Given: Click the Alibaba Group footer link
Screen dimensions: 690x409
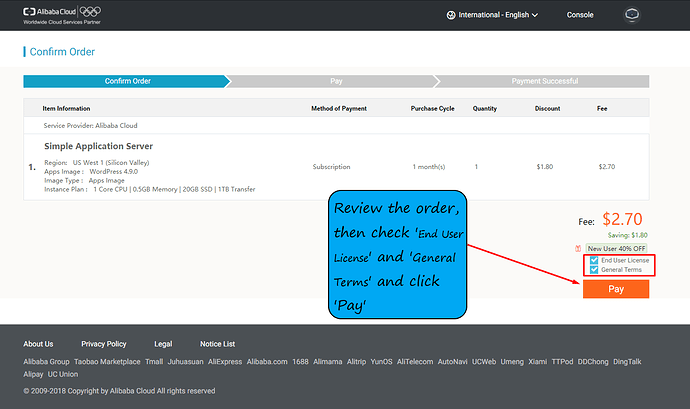Looking at the screenshot, I should [46, 361].
